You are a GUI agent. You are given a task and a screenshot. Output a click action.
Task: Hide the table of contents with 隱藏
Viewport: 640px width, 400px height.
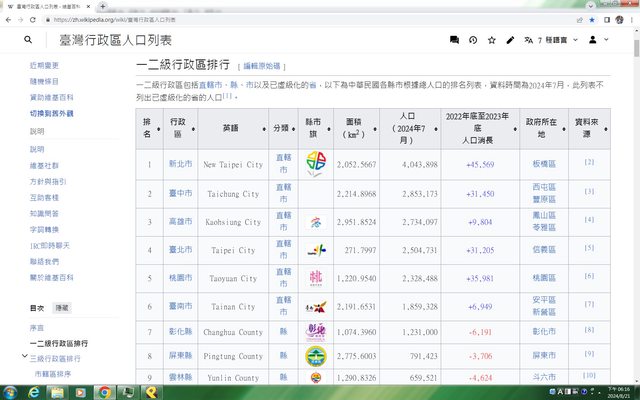pos(62,309)
